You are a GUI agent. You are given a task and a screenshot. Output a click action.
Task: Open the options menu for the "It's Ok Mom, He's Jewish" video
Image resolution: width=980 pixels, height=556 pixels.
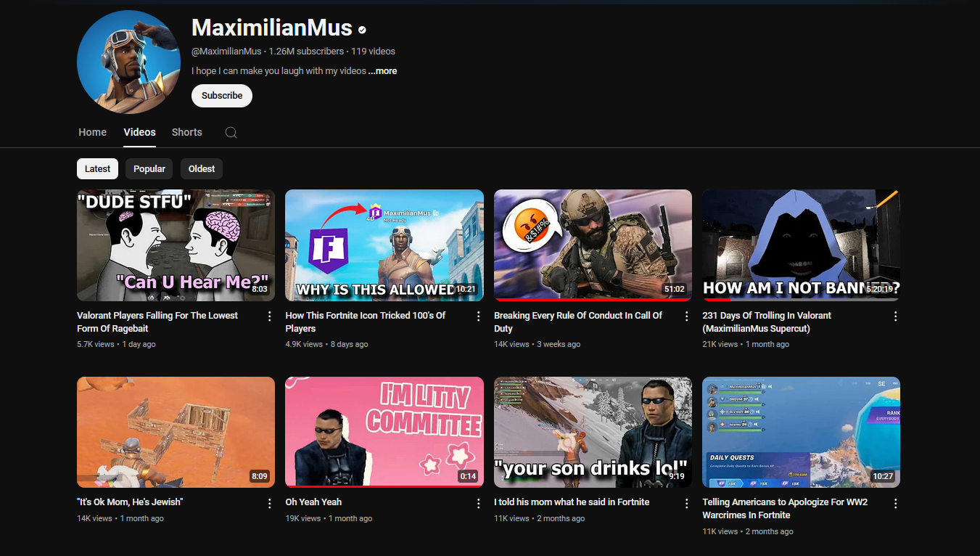point(270,503)
